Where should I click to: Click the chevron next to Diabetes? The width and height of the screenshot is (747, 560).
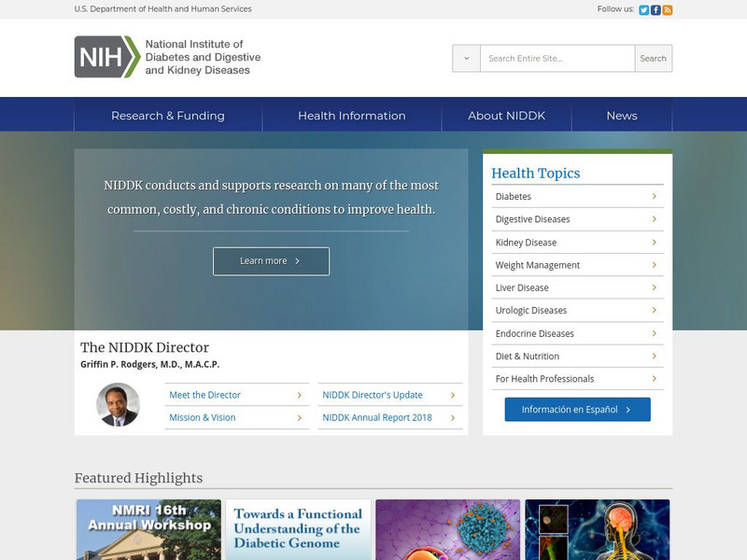coord(655,196)
